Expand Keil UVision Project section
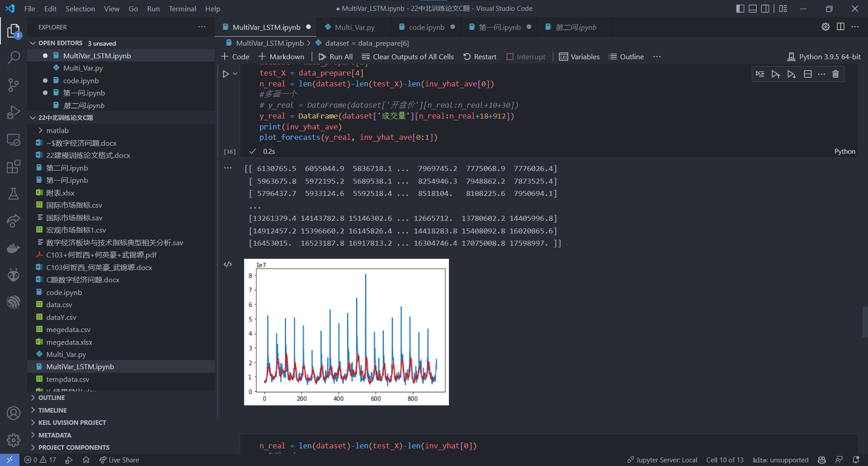This screenshot has height=466, width=868. pos(72,423)
